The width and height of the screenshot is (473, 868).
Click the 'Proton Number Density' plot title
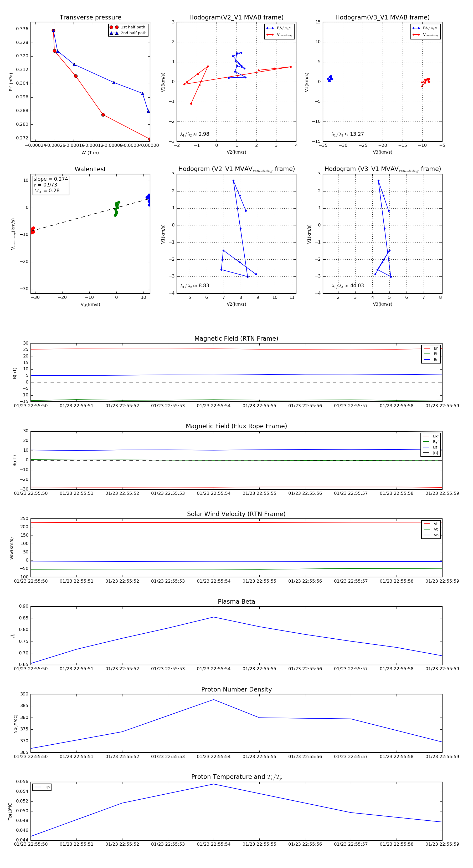coord(236,689)
